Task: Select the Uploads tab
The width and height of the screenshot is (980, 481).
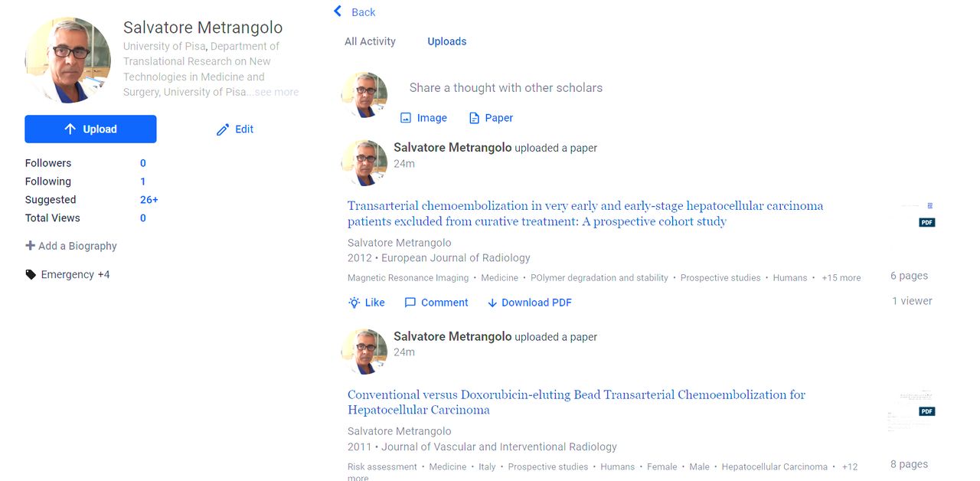Action: click(446, 41)
